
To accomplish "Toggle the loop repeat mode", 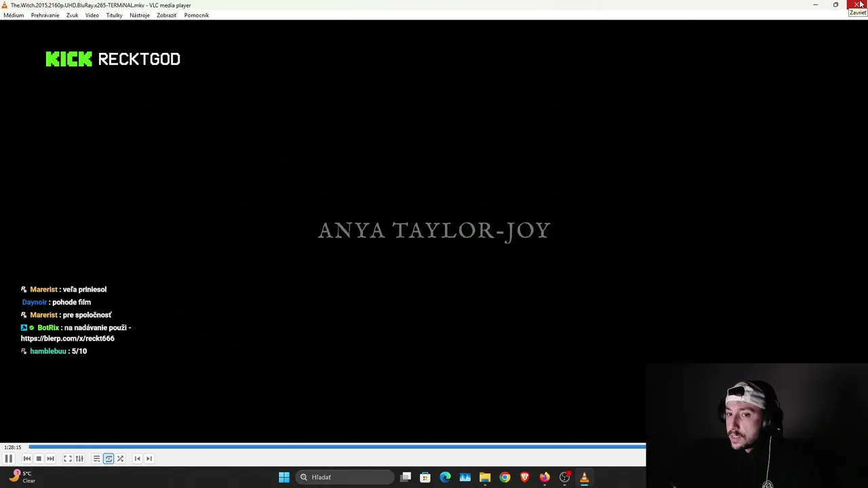I will (108, 459).
